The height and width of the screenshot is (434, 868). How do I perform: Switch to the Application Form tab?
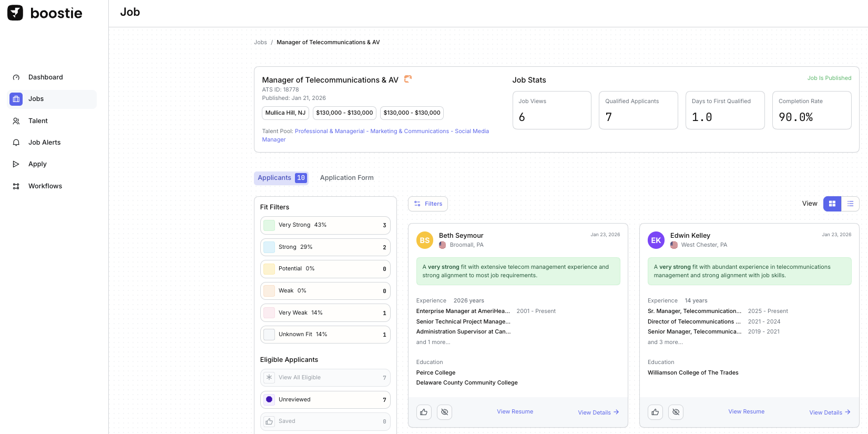pos(346,178)
